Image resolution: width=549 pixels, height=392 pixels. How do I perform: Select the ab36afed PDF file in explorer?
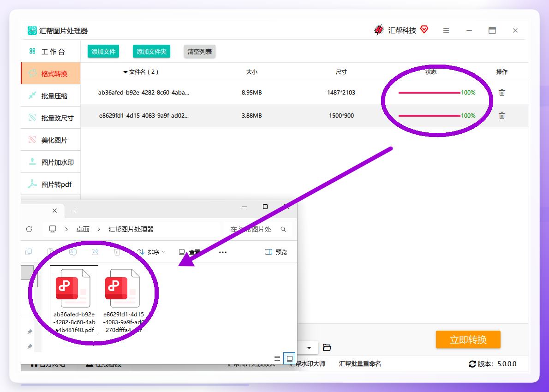pos(74,300)
